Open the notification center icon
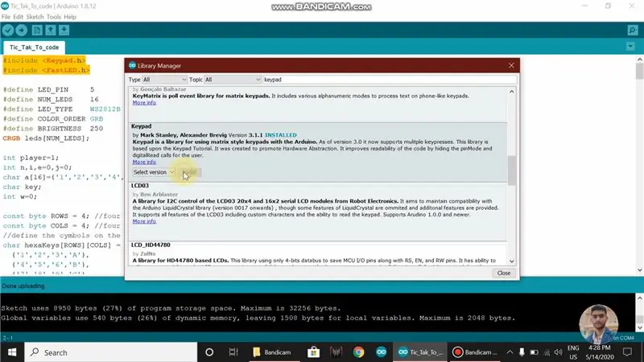The image size is (644, 362). (x=628, y=352)
